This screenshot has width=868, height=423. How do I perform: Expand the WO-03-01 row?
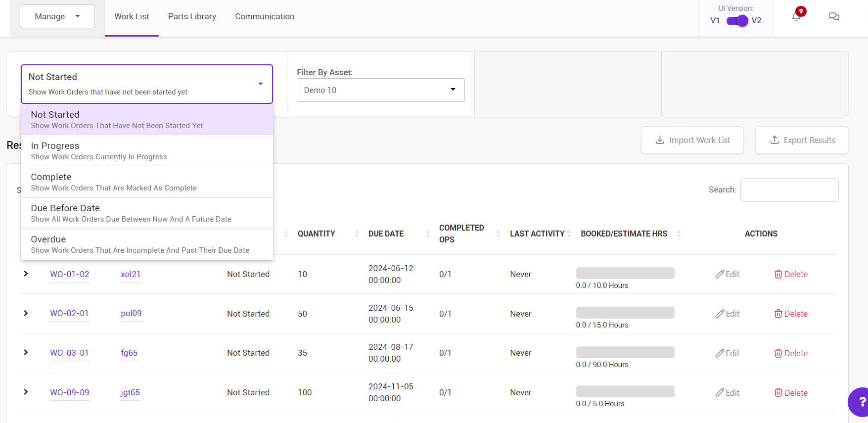(26, 352)
